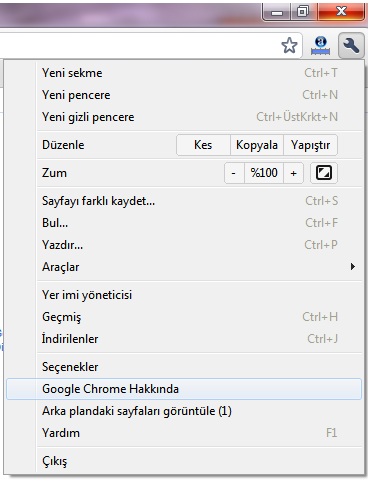Click the Yapıştır button
This screenshot has height=483, width=372.
pyautogui.click(x=310, y=145)
